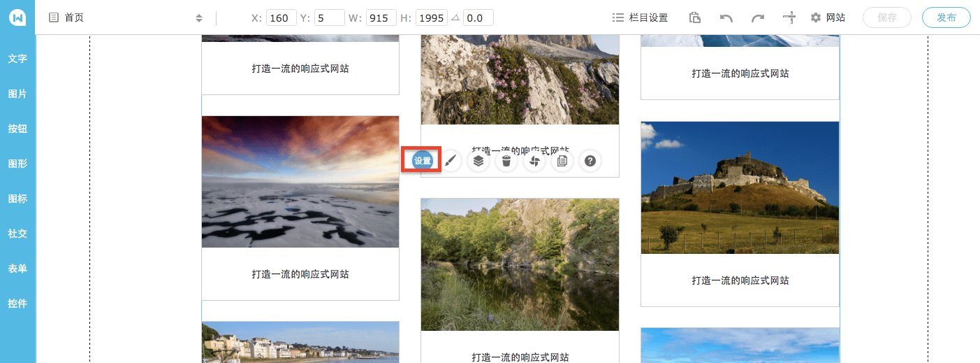Edit the H height field
980x363 pixels.
pyautogui.click(x=431, y=18)
